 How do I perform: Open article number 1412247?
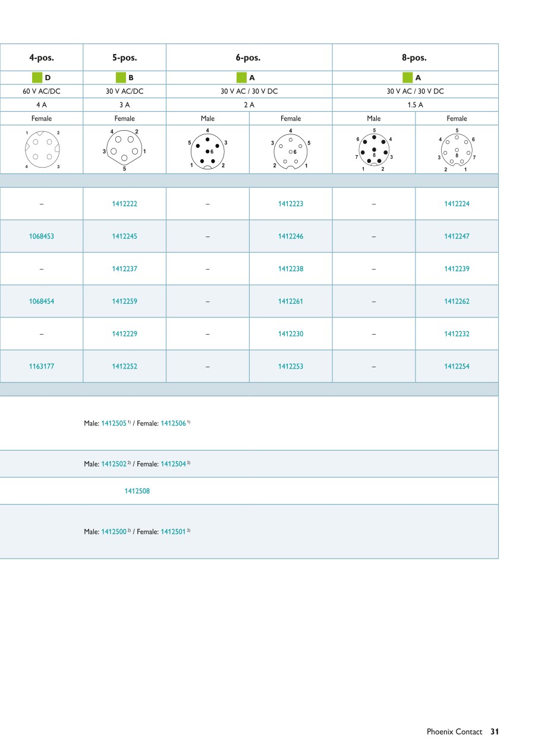point(457,237)
